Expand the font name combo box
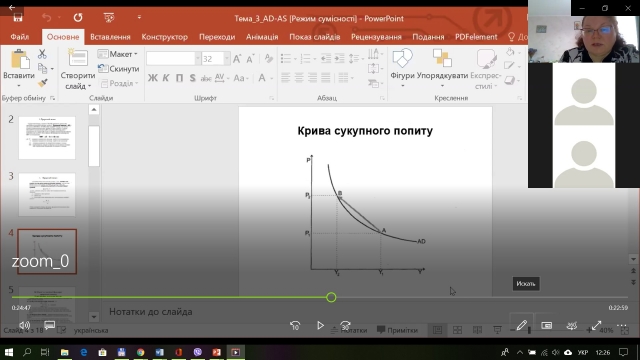Screen dimensions: 640x360 198,59
